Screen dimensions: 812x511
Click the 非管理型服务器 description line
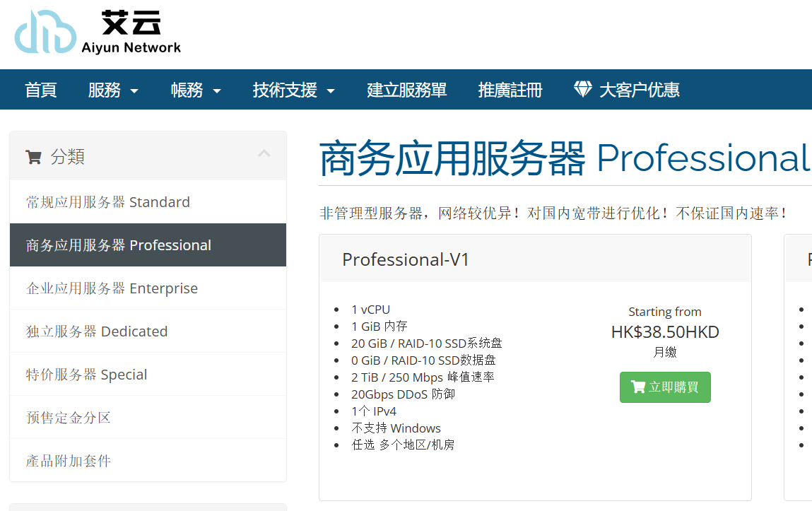(x=553, y=213)
